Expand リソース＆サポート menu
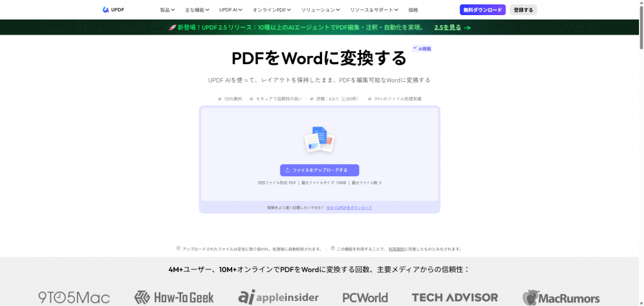644x306 pixels. click(374, 10)
